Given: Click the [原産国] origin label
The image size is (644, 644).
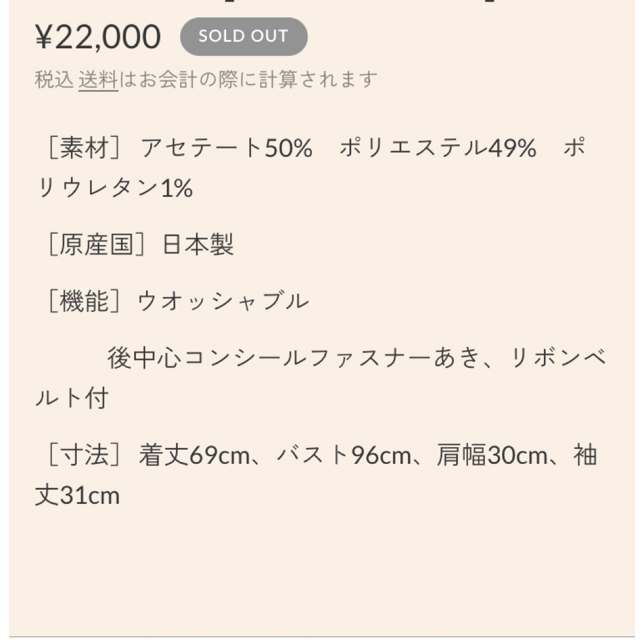Looking at the screenshot, I should (96, 245).
